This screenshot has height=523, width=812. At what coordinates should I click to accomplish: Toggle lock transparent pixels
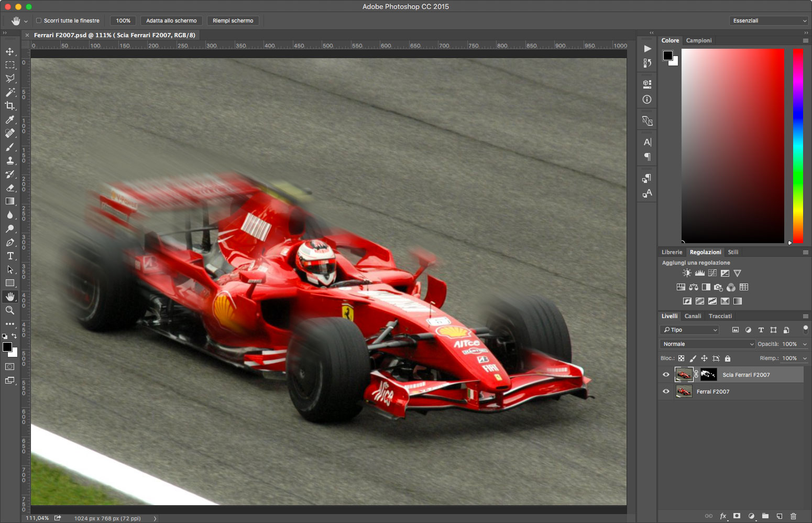681,358
